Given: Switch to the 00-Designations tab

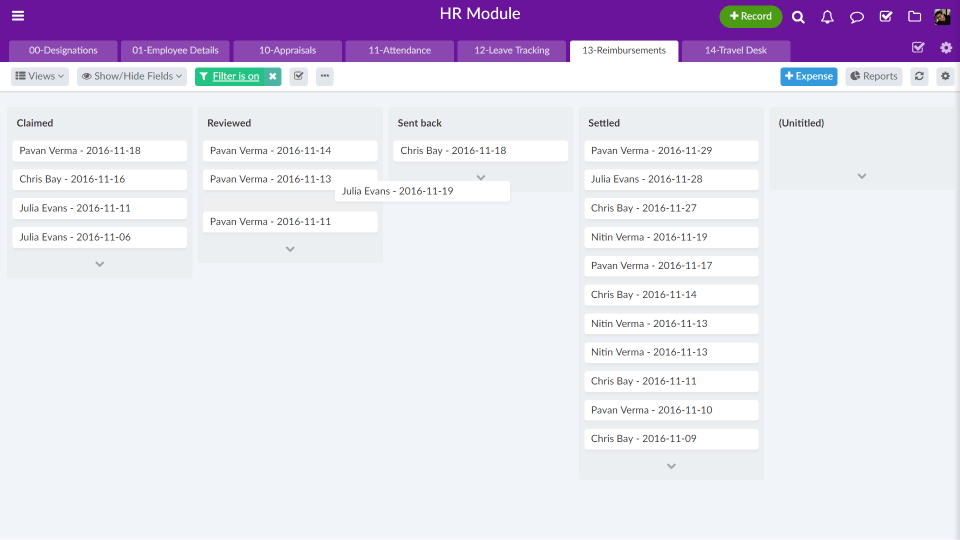Looking at the screenshot, I should [63, 51].
